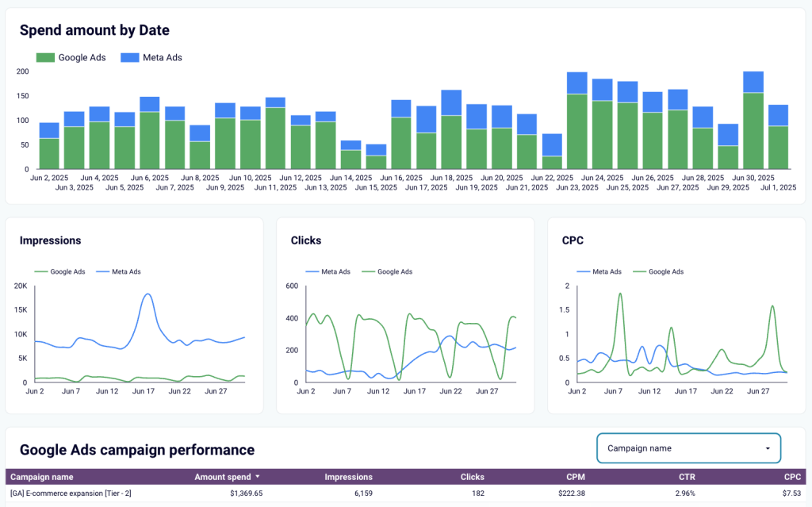Sort table by the Campaign name column header
This screenshot has width=812, height=507.
[41, 477]
